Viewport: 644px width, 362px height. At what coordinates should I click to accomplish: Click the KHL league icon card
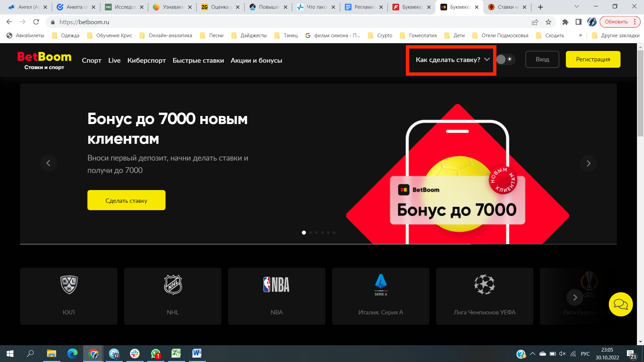69,296
